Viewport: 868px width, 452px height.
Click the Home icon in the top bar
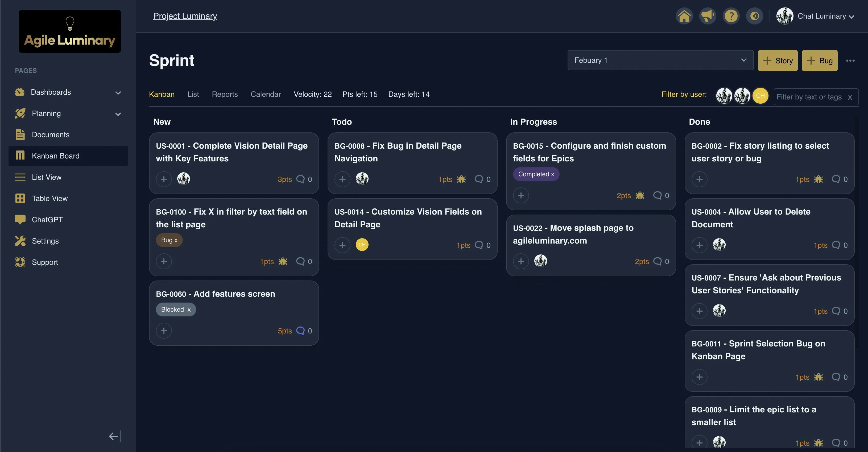click(684, 15)
